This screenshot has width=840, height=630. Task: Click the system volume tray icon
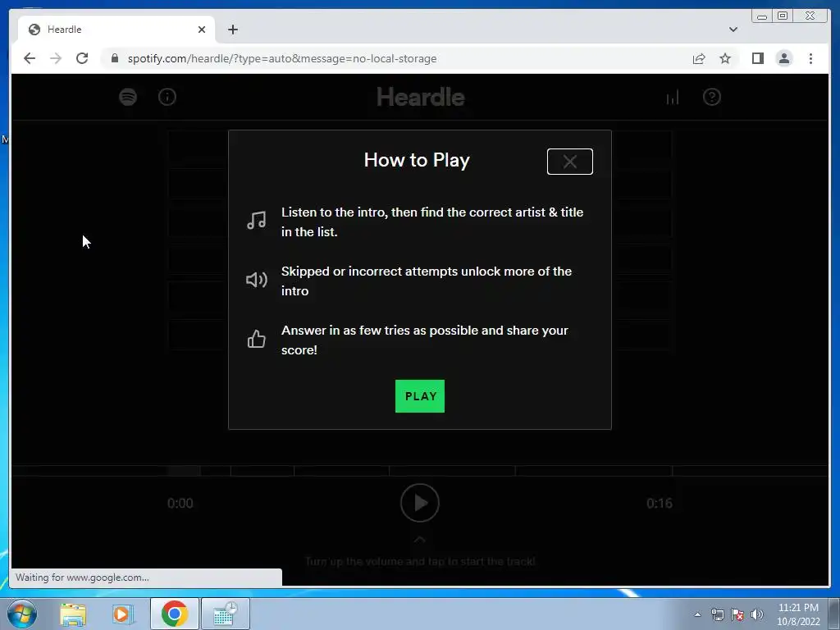point(756,614)
